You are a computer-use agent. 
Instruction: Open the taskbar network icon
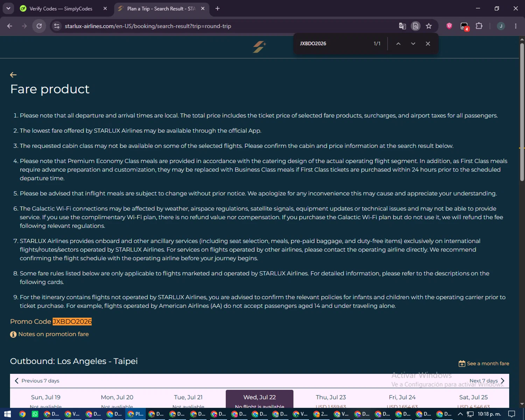click(x=470, y=414)
